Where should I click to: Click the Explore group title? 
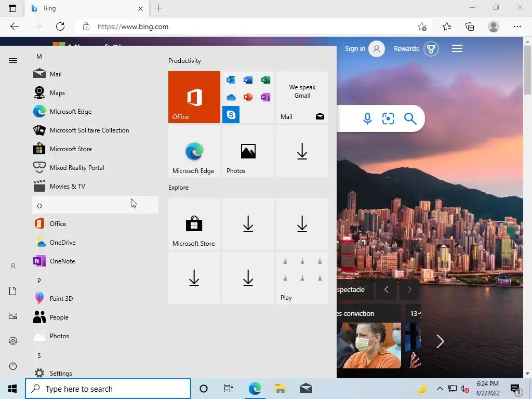(179, 187)
